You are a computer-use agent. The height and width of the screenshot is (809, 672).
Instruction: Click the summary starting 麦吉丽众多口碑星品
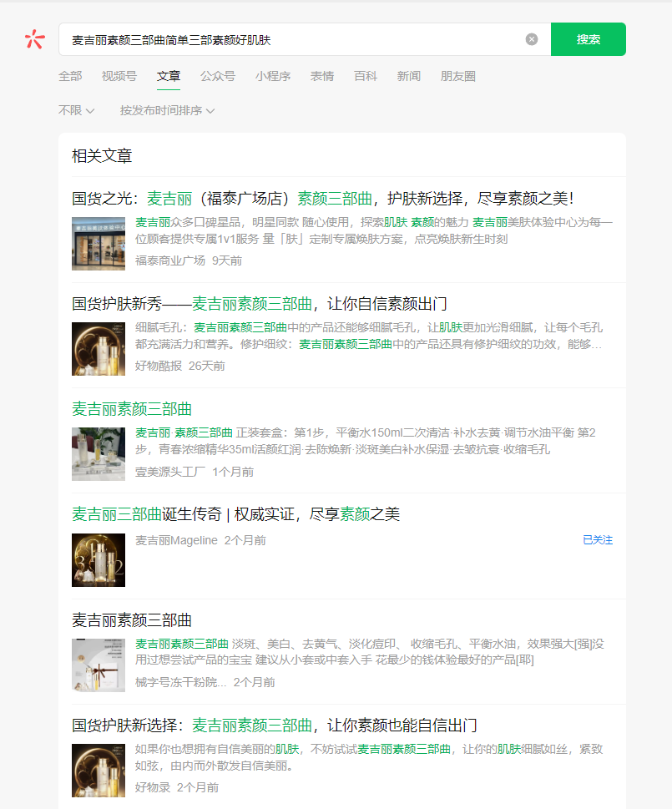point(374,230)
